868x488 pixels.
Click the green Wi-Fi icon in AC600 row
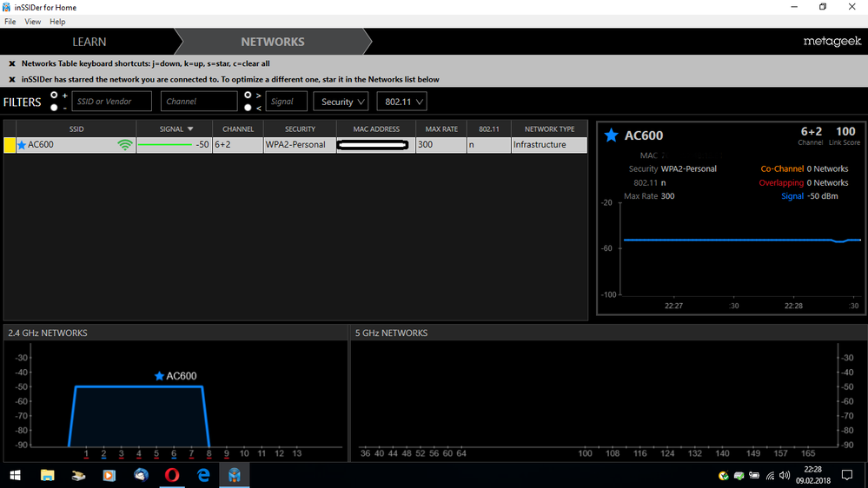pos(125,145)
